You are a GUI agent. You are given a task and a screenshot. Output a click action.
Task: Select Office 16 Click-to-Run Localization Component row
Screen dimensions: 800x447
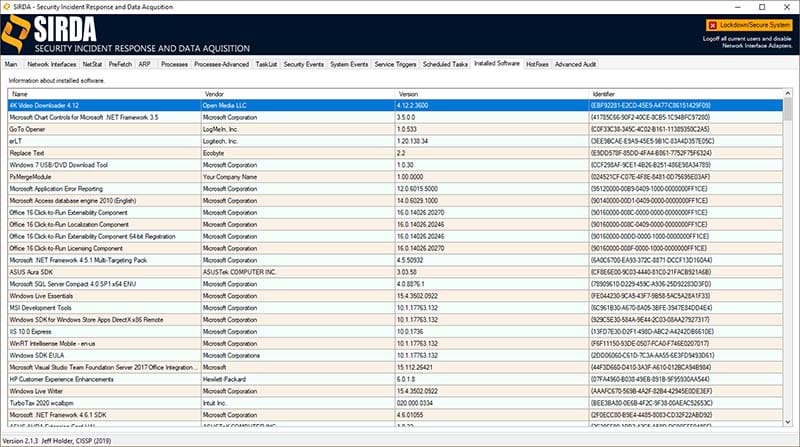[x=395, y=225]
